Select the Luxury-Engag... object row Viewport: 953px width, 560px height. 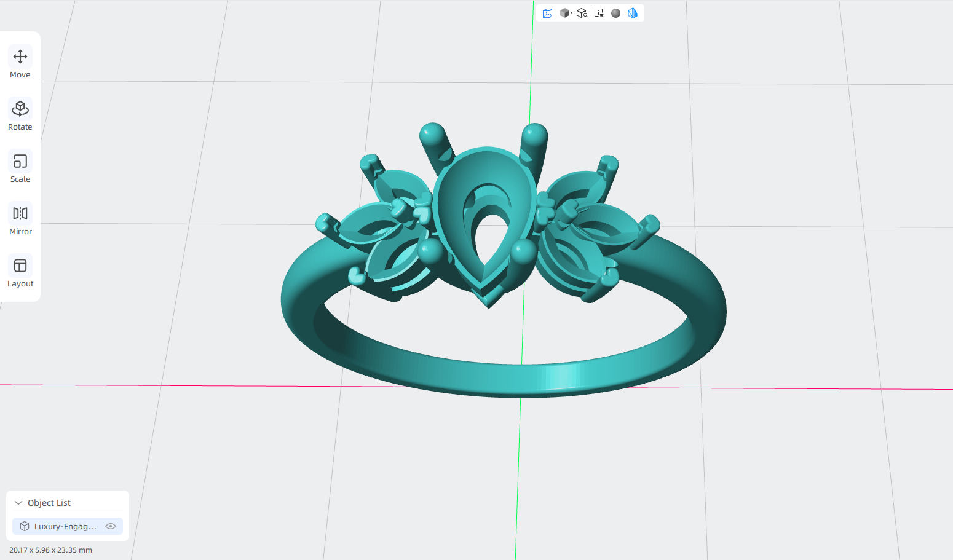point(68,526)
